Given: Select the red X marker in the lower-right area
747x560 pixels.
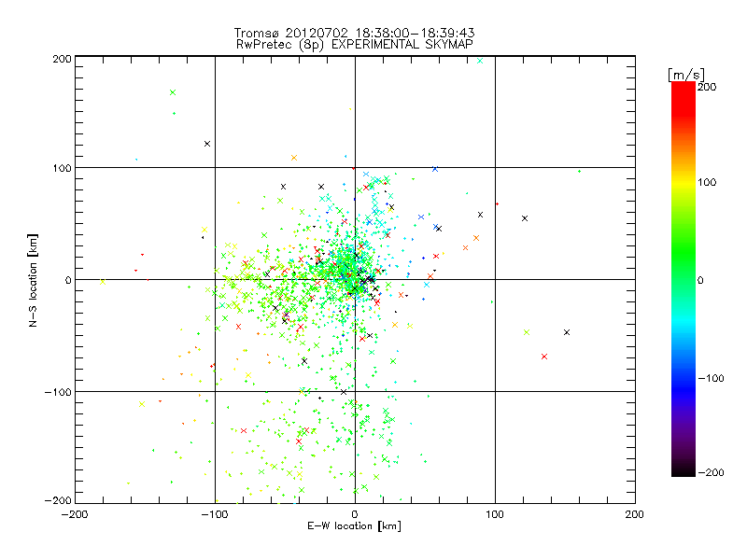Looking at the screenshot, I should coord(544,357).
